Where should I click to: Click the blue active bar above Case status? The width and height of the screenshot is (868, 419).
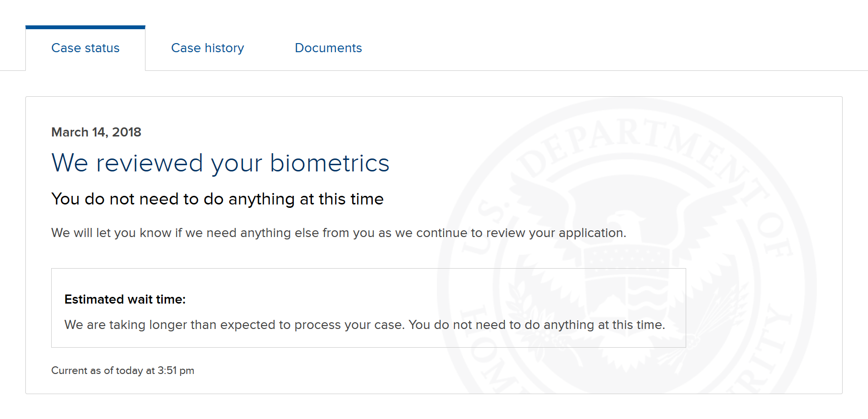point(85,27)
